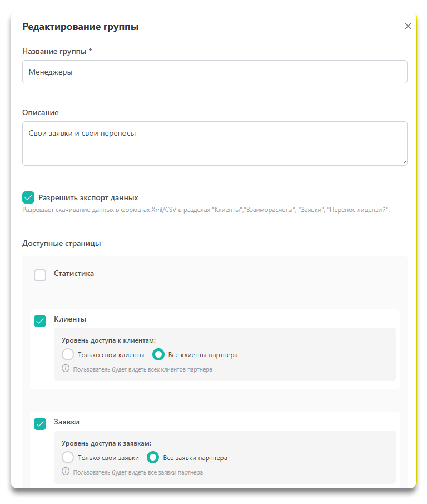The height and width of the screenshot is (504, 427).
Task: Choose 'Только свои заявки' radio option
Action: pyautogui.click(x=68, y=457)
